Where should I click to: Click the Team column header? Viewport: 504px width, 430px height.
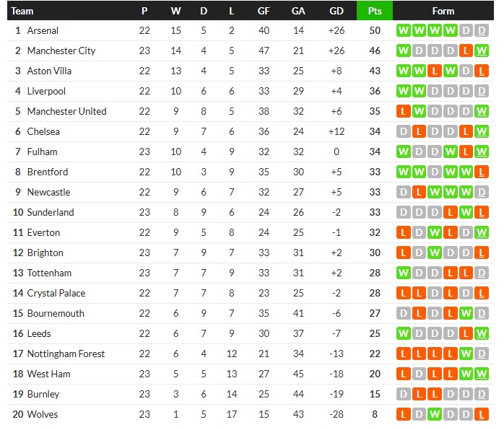pyautogui.click(x=22, y=11)
